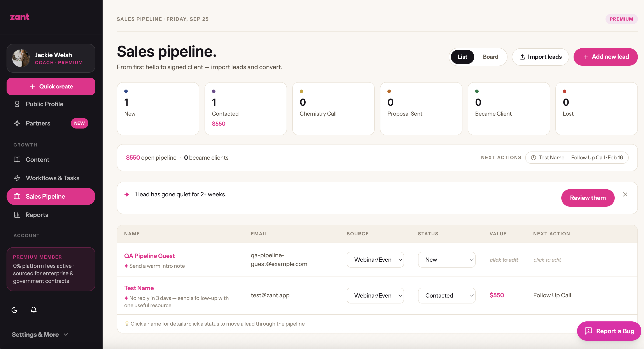Select Sales Pipeline in sidebar
This screenshot has width=644, height=349.
click(51, 196)
